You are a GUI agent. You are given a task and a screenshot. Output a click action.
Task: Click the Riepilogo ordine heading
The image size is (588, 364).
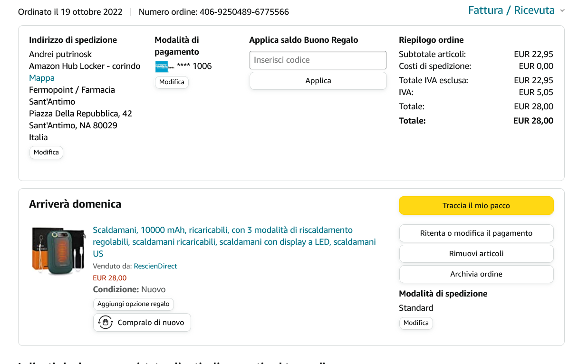[431, 40]
